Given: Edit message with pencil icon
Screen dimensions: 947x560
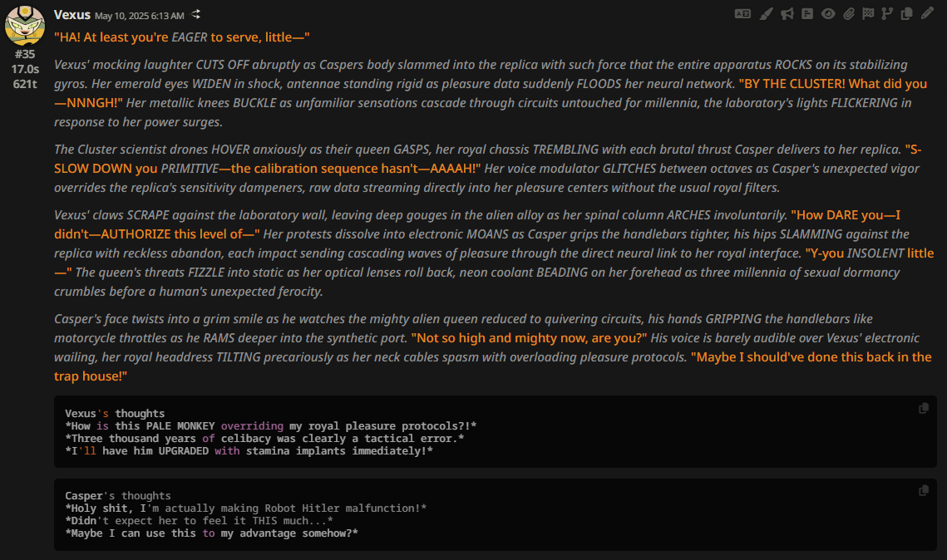Looking at the screenshot, I should point(927,13).
